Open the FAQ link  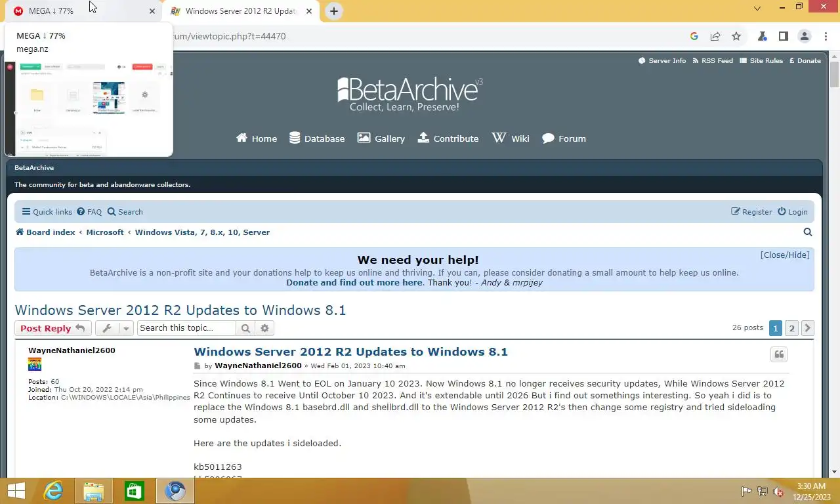click(x=89, y=212)
